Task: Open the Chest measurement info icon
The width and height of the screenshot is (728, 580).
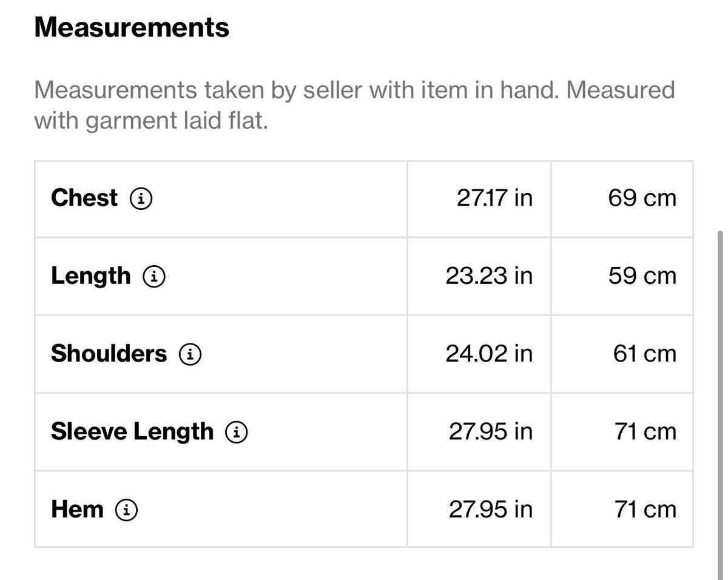Action: (141, 198)
